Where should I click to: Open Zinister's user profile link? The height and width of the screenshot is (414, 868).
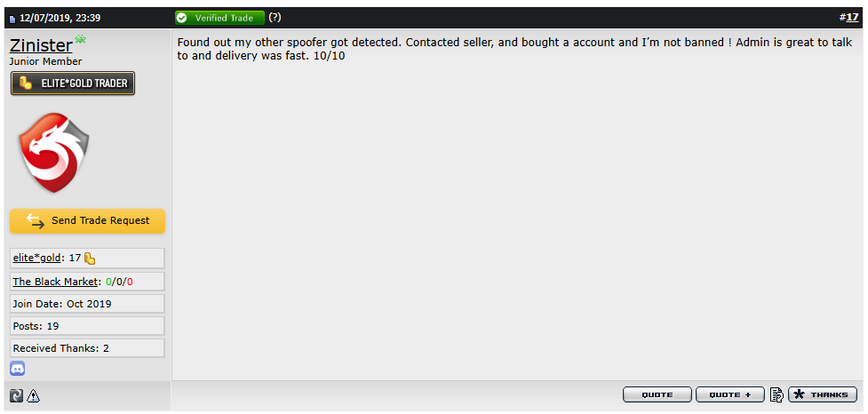click(x=41, y=45)
